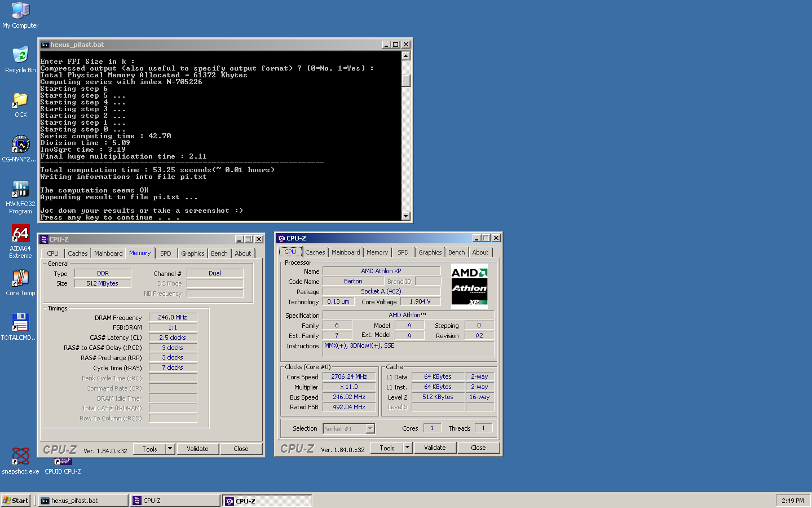
Task: Launch the CG-NVNF2 clock generator shortcut
Action: (x=20, y=149)
